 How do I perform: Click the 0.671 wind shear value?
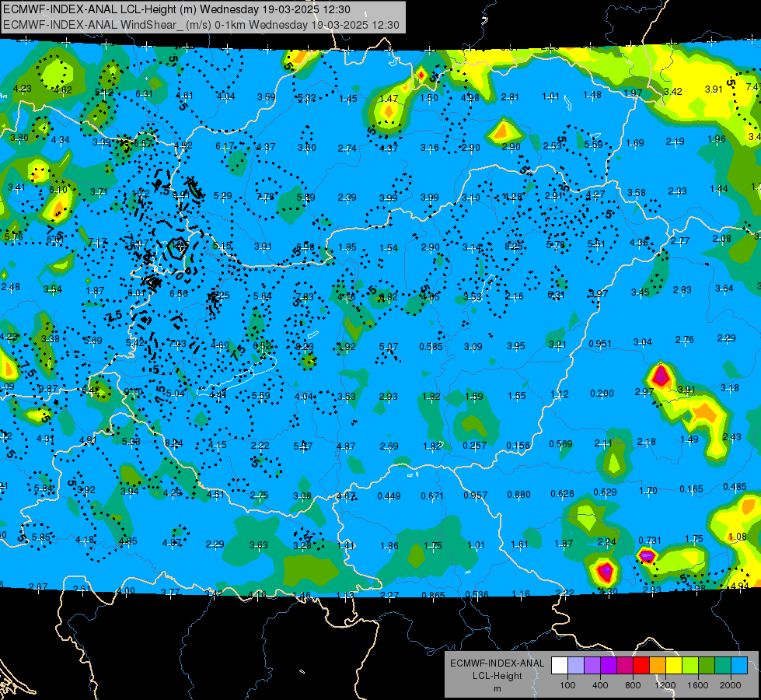(x=432, y=495)
